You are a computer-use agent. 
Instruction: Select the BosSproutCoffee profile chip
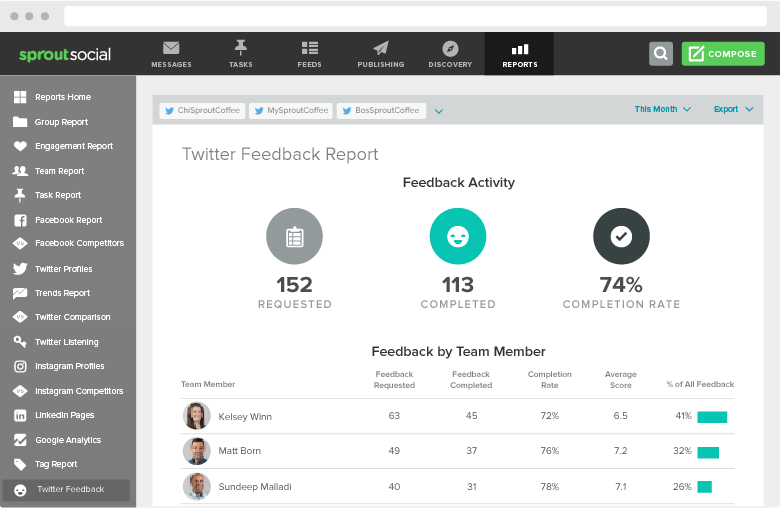click(x=382, y=110)
